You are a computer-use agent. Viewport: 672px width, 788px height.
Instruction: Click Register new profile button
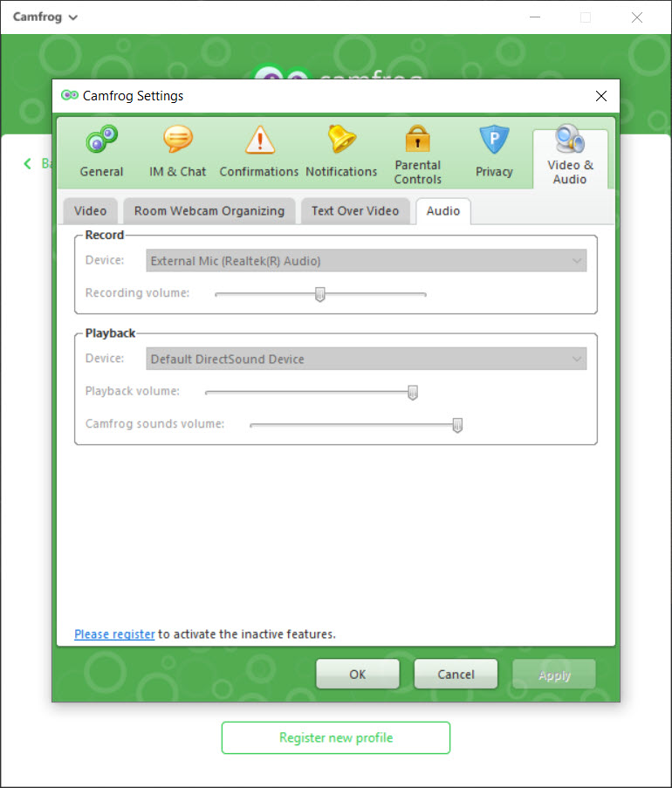pyautogui.click(x=336, y=737)
